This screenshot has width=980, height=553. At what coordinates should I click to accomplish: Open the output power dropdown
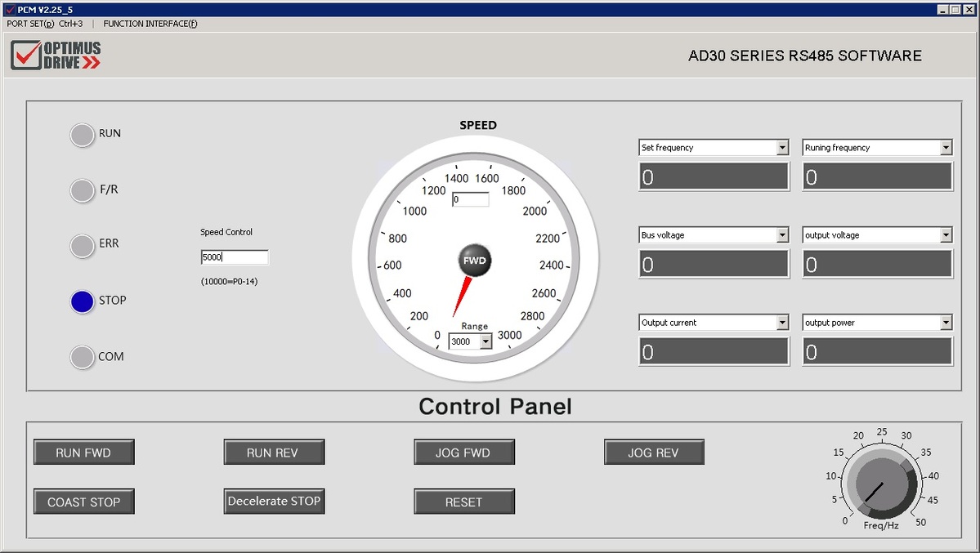946,323
